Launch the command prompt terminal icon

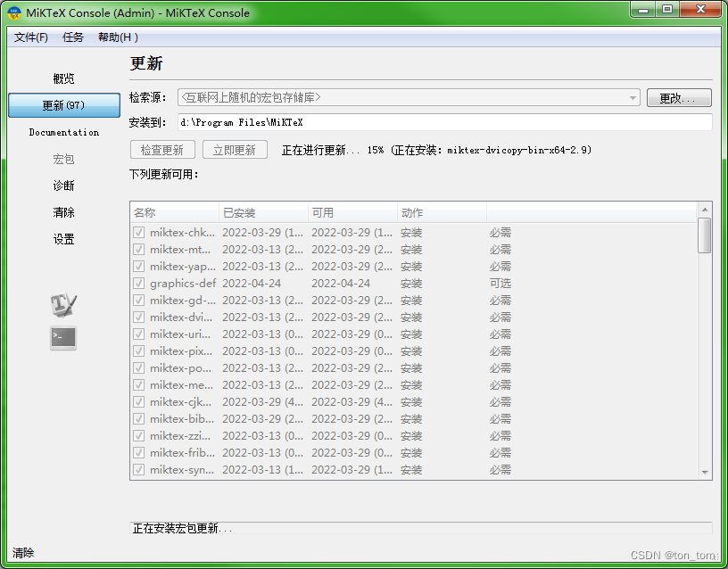[x=63, y=337]
